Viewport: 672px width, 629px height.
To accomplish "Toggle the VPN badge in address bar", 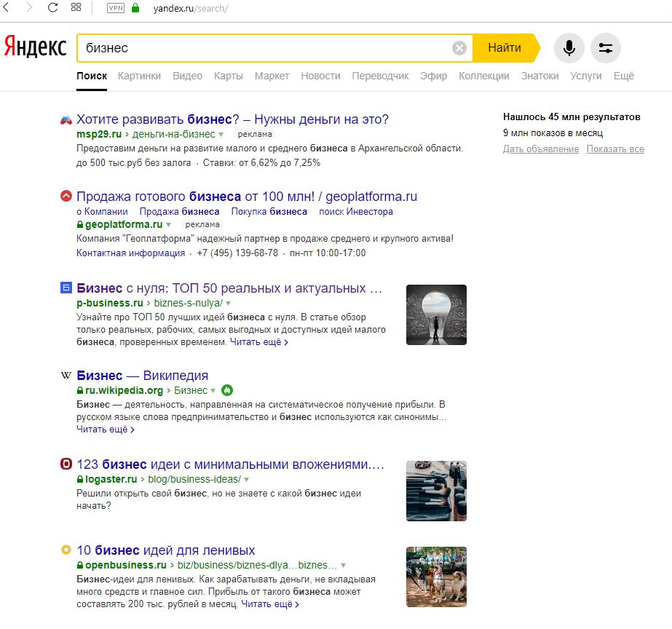I will (116, 8).
